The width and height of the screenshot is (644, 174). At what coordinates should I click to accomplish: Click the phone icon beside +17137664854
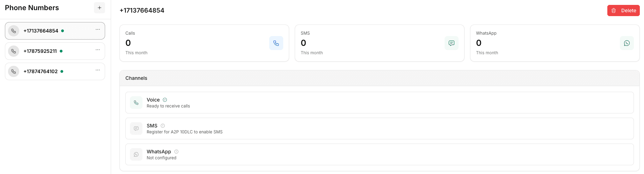[x=14, y=31]
